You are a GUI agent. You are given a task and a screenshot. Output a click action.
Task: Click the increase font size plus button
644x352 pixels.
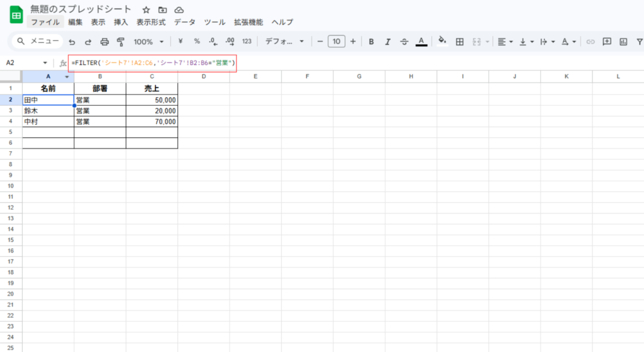click(x=353, y=42)
